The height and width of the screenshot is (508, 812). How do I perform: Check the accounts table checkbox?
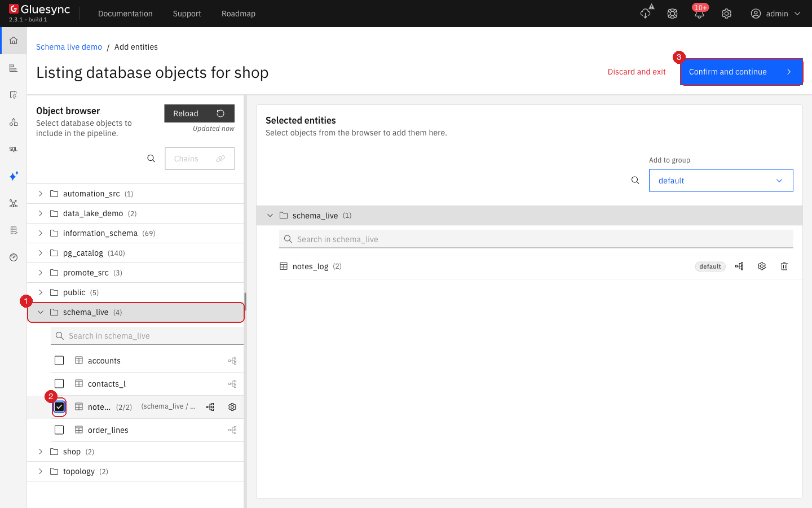click(59, 361)
